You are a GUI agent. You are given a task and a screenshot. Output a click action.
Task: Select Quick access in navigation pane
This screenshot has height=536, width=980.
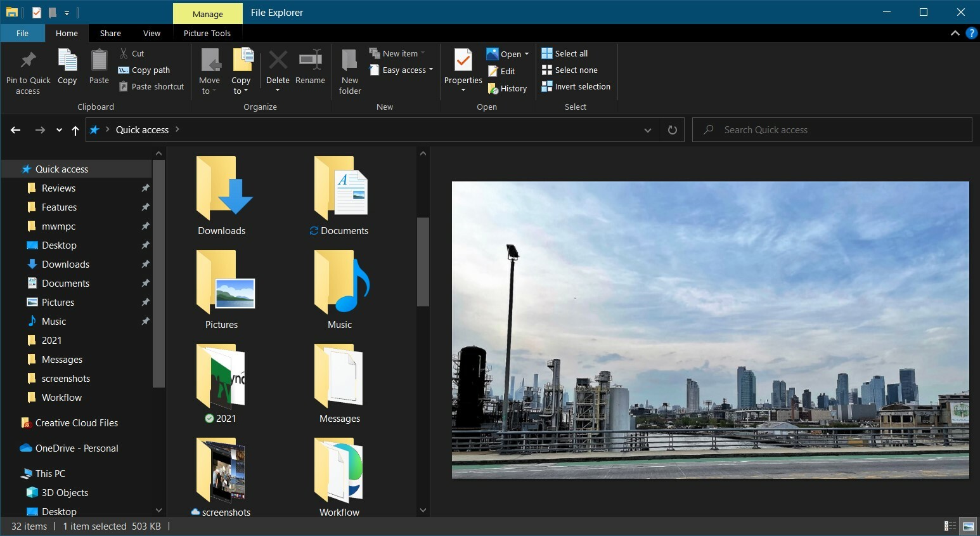click(x=76, y=169)
